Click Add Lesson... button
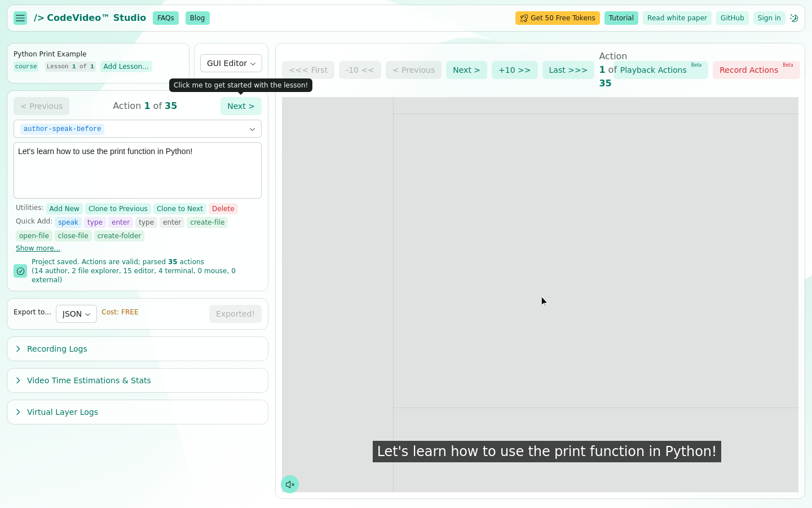 (x=126, y=67)
